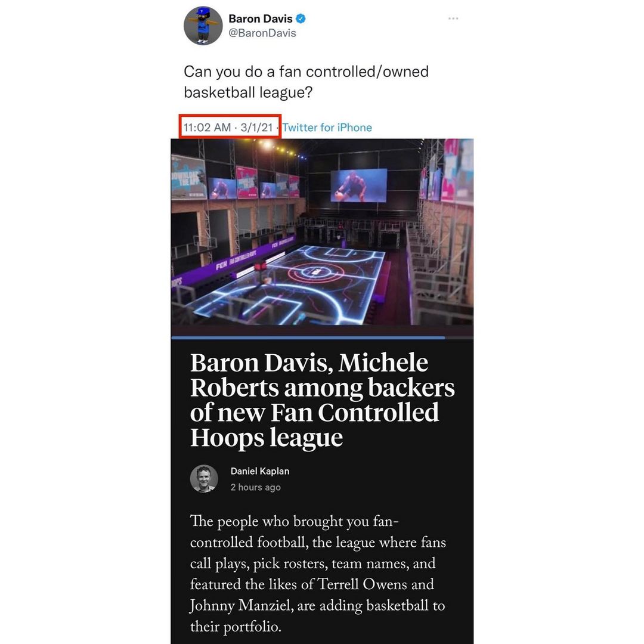Open the arena court image

(x=322, y=232)
